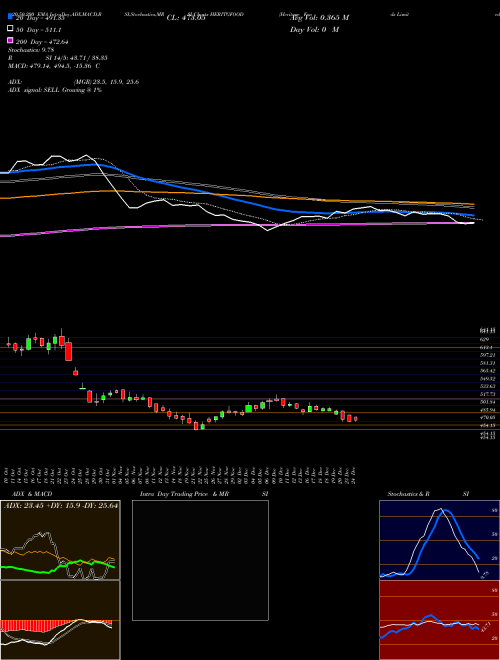The height and width of the screenshot is (660, 500).
Task: Select the '50 Day - 511.1' legend label
Action: [x=39, y=30]
